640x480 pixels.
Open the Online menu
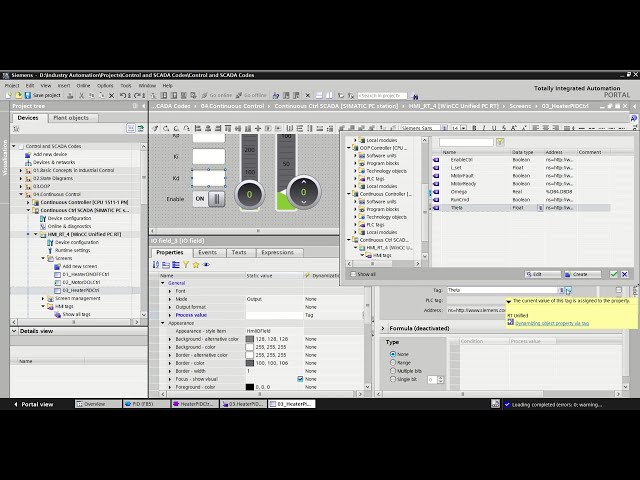point(83,86)
